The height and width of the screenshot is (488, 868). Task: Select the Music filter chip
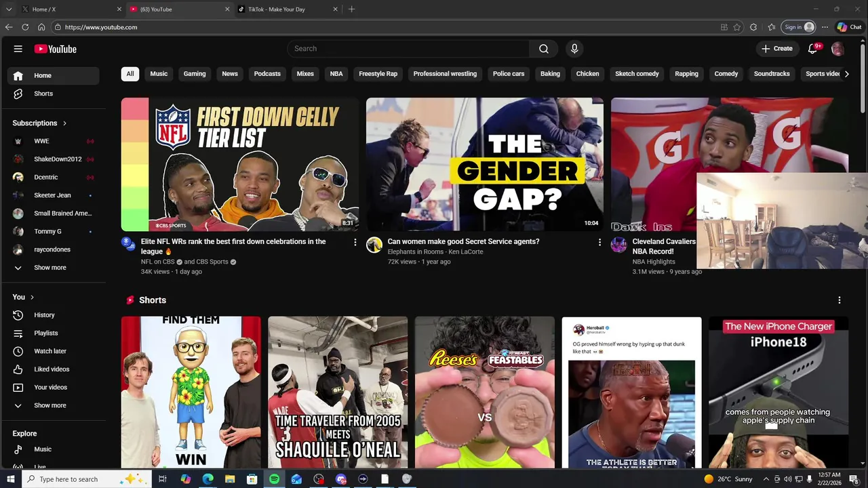159,74
